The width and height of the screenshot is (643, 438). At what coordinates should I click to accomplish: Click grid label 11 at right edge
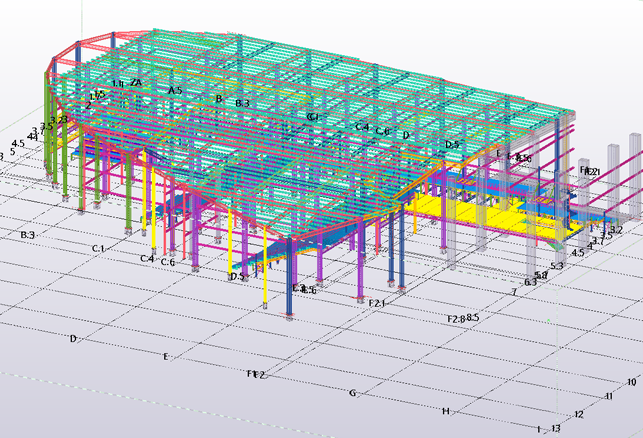608,397
